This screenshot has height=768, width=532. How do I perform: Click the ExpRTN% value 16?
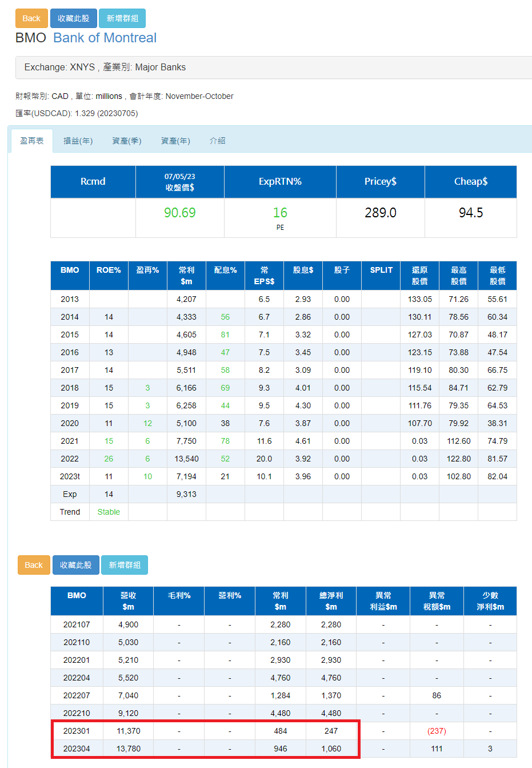coord(280,213)
